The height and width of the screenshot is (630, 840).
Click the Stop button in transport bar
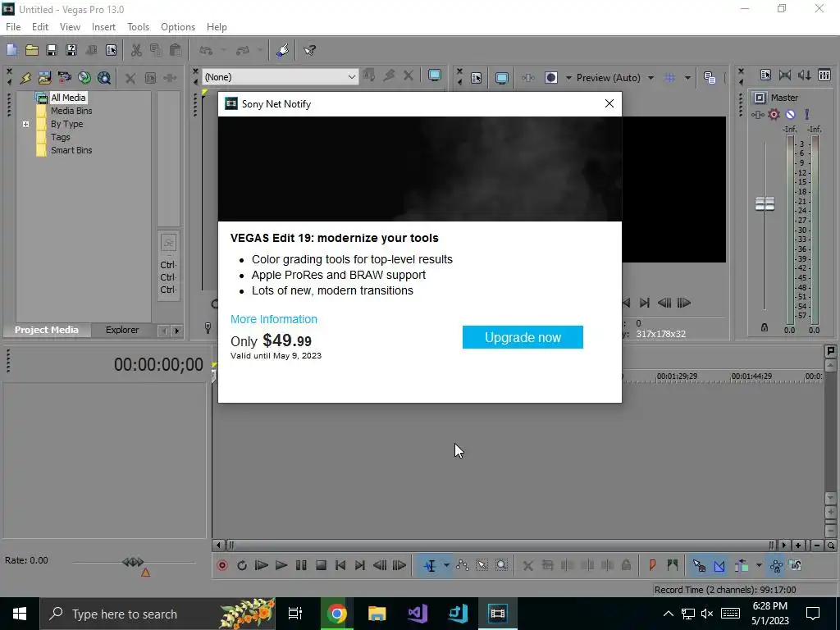321,565
